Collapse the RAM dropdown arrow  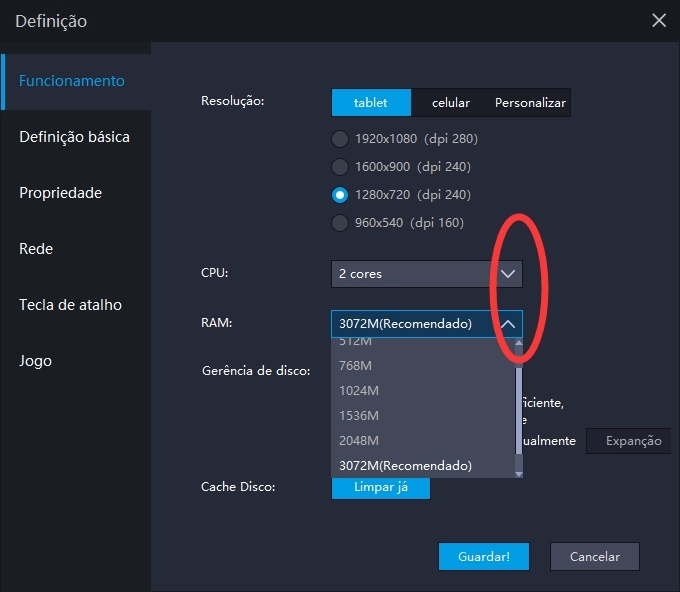pyautogui.click(x=508, y=324)
